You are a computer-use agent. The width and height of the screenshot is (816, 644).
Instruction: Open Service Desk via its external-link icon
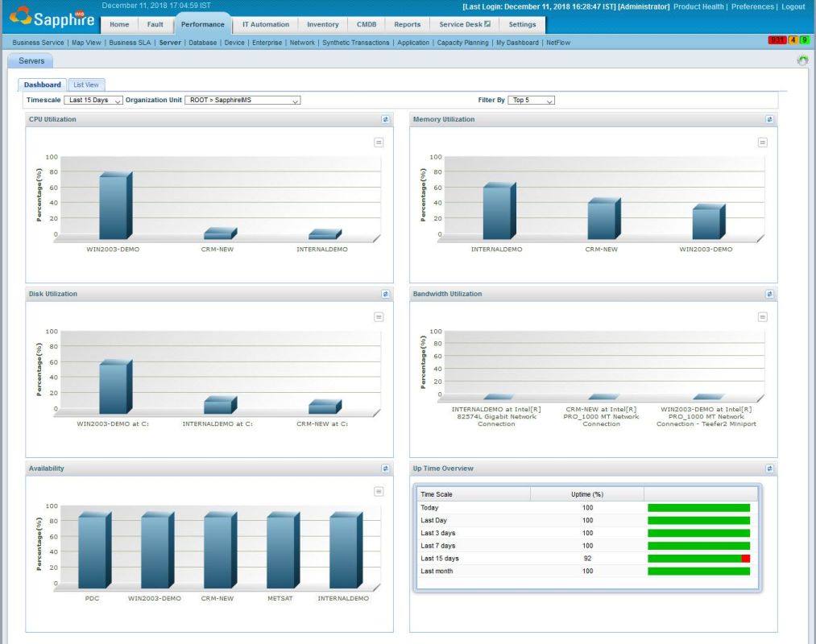[x=487, y=24]
